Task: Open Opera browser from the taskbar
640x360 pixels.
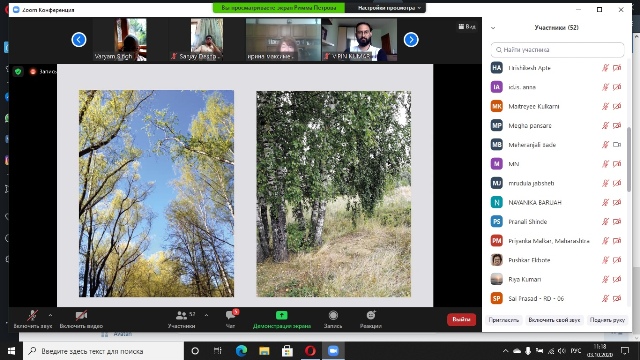Action: (310, 351)
